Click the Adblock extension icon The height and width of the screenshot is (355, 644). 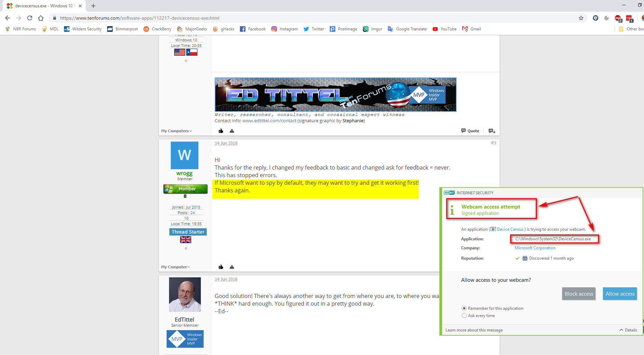[x=618, y=18]
